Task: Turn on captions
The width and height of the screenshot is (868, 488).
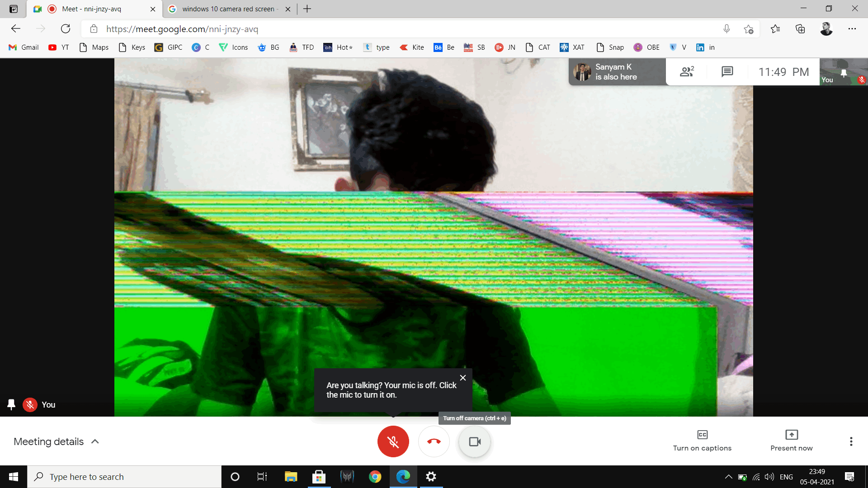Action: point(702,441)
